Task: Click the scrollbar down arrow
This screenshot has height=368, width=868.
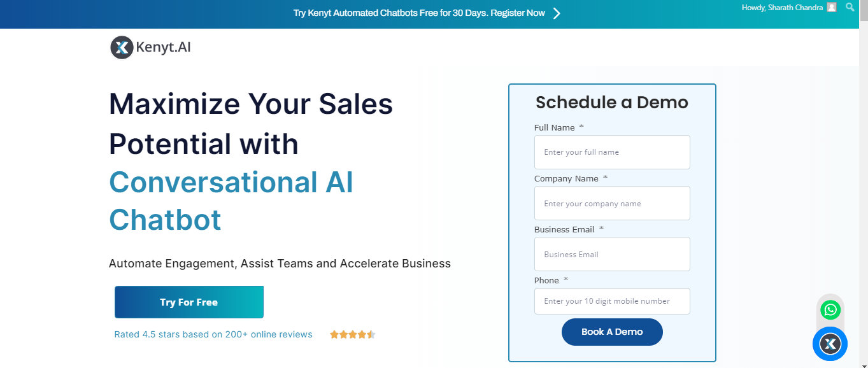Action: (864, 364)
